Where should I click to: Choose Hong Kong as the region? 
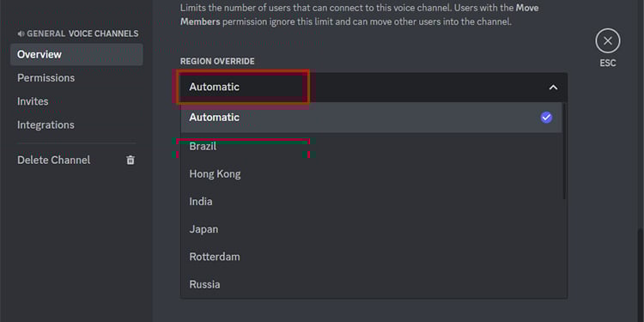(x=371, y=173)
